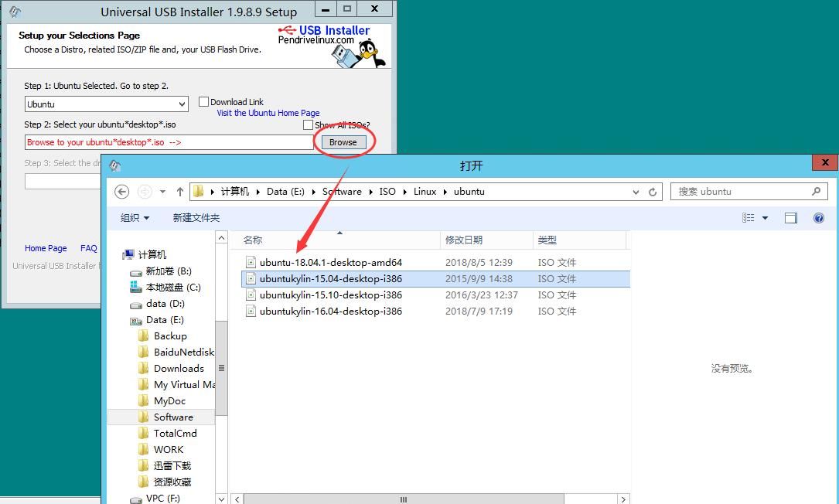This screenshot has width=839, height=504.
Task: Click 计算机 in the address breadcrumb
Action: coord(235,192)
